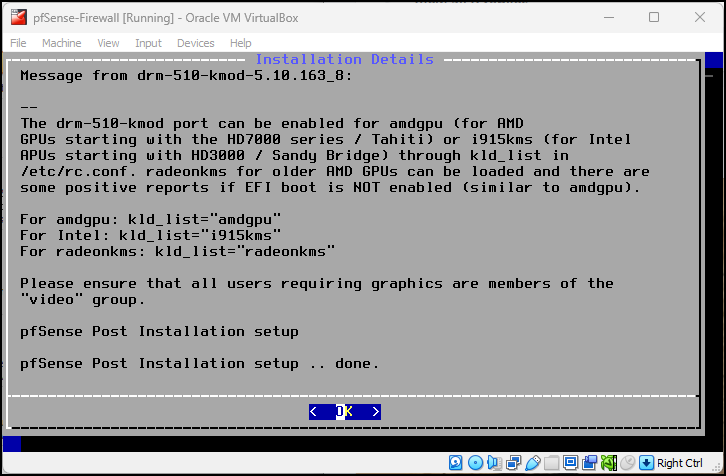This screenshot has height=476, width=726.
Task: Open the Input menu
Action: pyautogui.click(x=148, y=43)
